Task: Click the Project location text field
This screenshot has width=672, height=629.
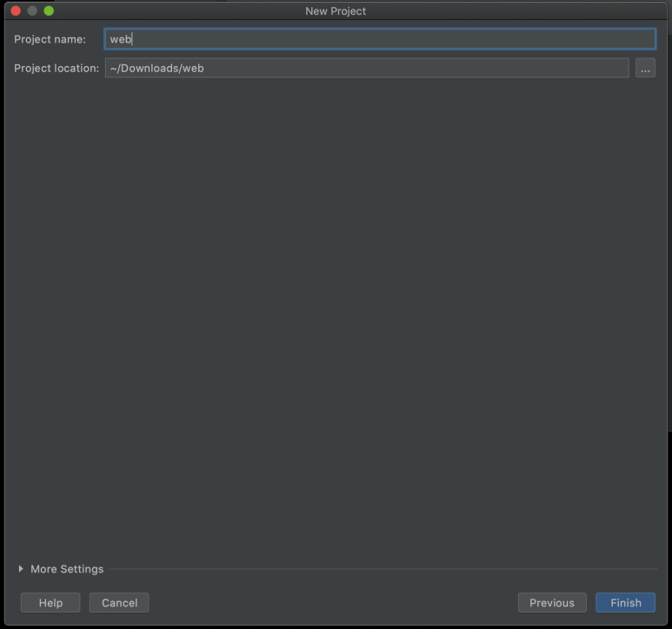Action: tap(367, 68)
